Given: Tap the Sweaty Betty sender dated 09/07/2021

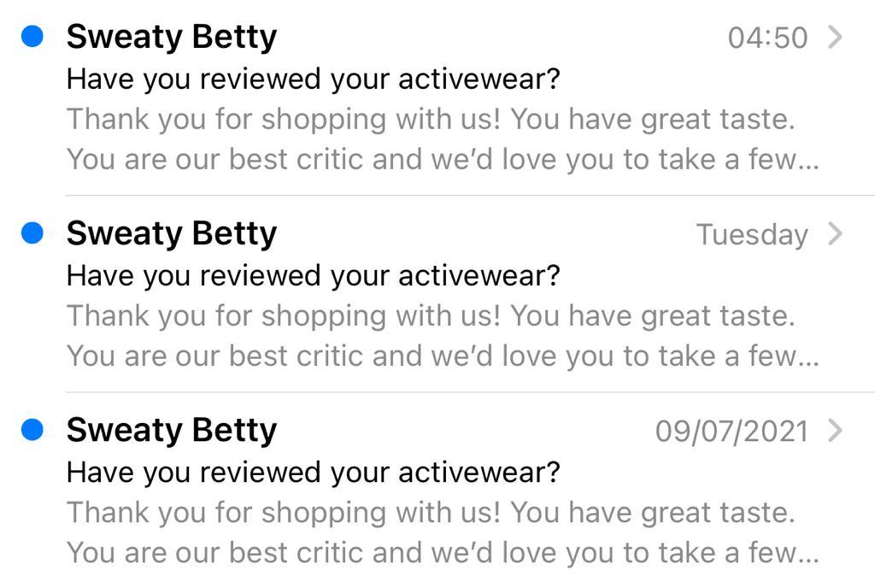Looking at the screenshot, I should tap(172, 430).
